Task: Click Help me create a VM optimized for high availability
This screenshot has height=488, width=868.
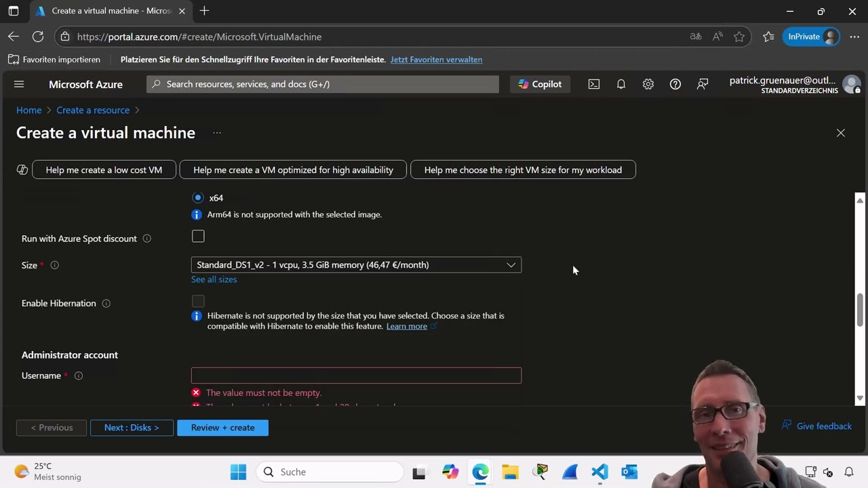Action: pos(293,169)
